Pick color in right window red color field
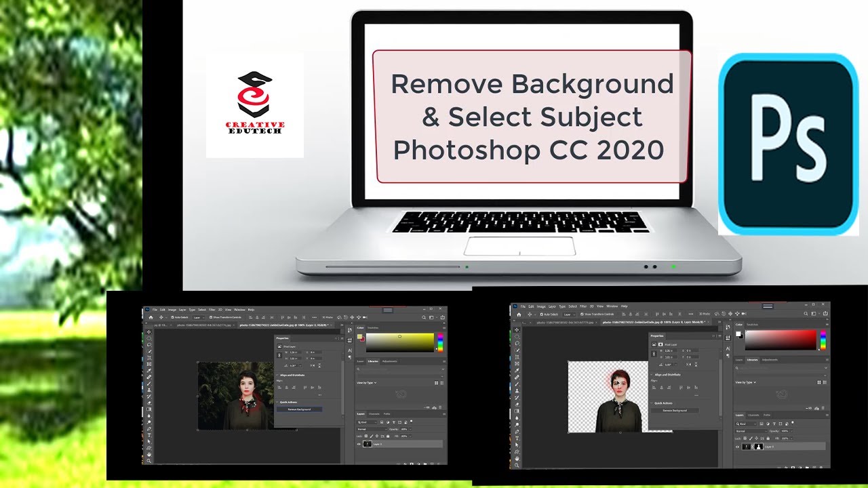The height and width of the screenshot is (488, 868). 781,340
